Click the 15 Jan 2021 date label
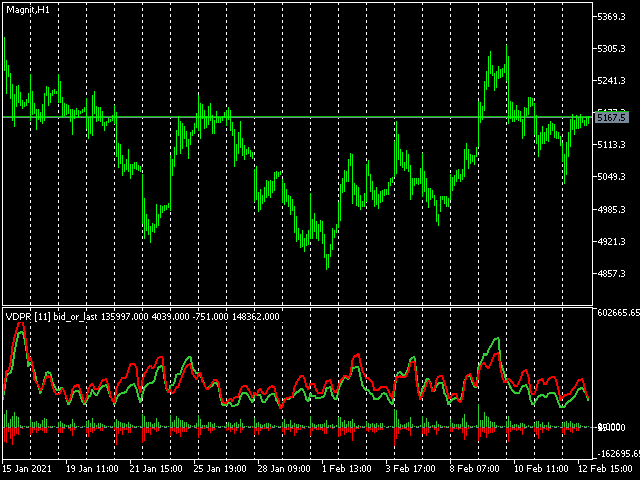This screenshot has height=480, width=640. click(27, 469)
